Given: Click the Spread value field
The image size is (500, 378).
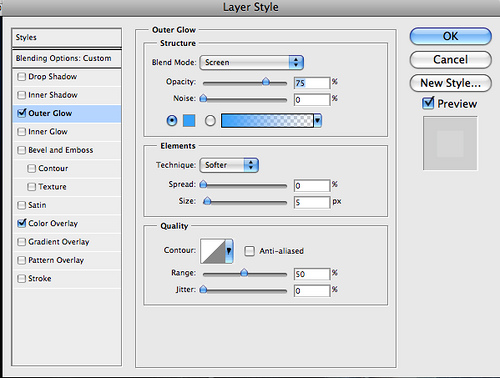Looking at the screenshot, I should tap(312, 186).
